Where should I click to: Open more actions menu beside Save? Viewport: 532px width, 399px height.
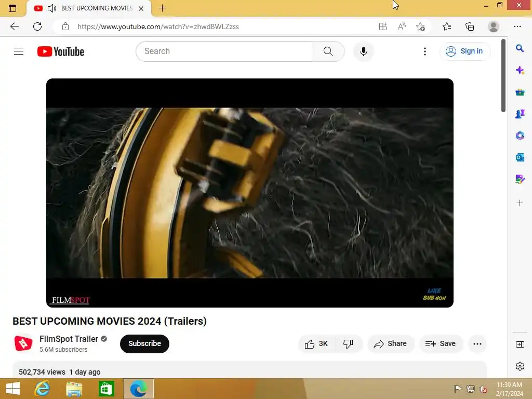coord(477,344)
